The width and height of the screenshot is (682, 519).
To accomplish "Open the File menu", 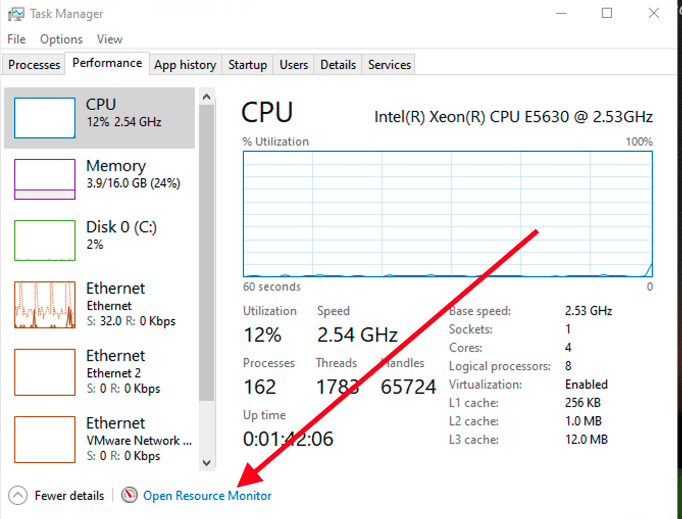I will [x=16, y=39].
